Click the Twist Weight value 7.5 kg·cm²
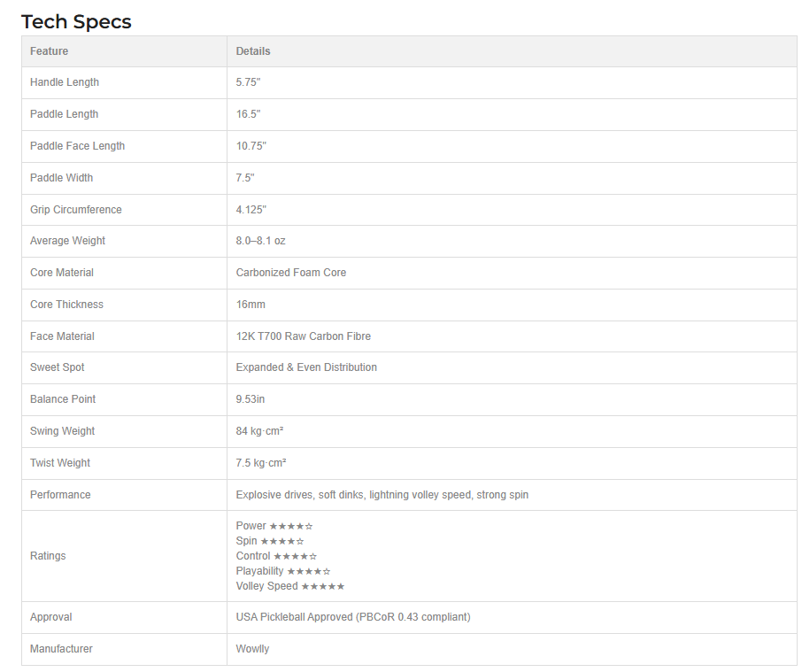The image size is (802, 672). tap(261, 463)
